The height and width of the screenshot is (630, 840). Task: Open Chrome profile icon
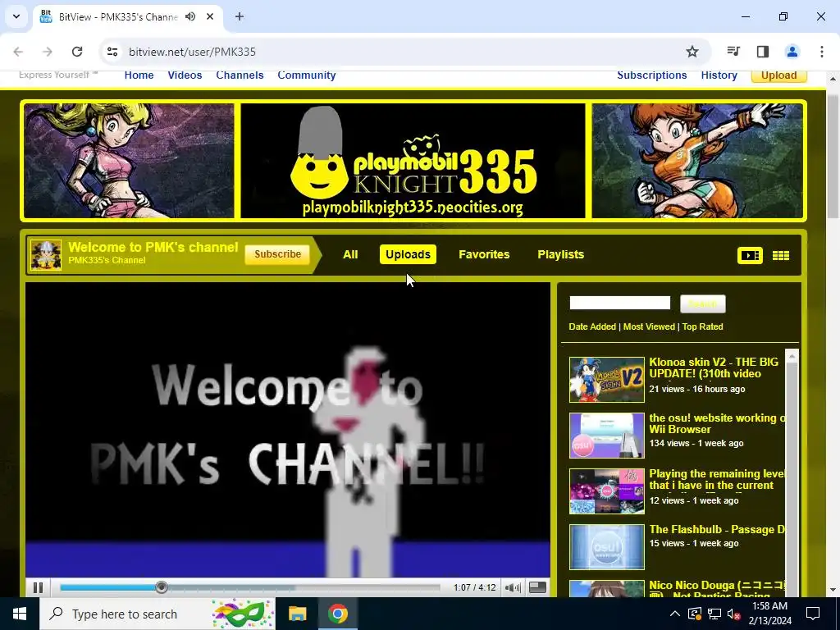click(x=792, y=52)
